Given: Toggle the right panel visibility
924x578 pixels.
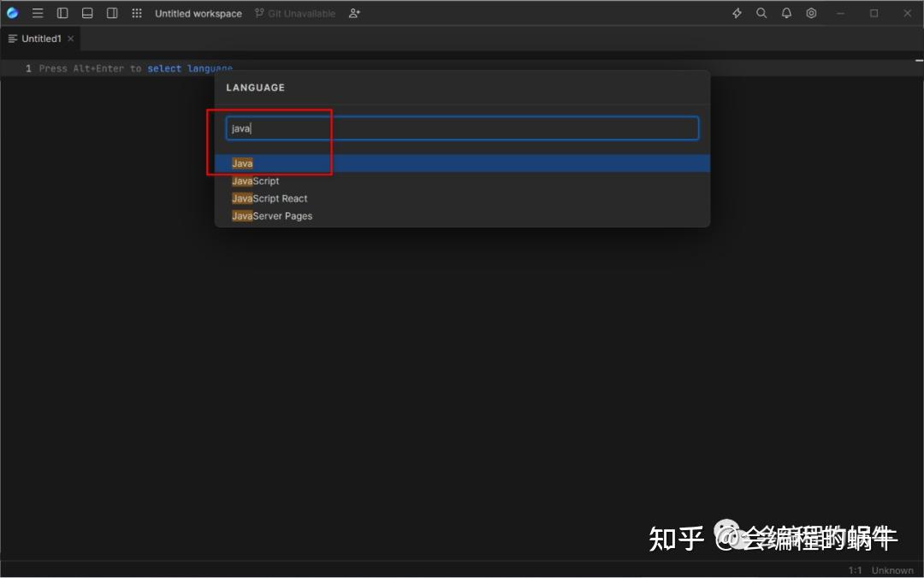Looking at the screenshot, I should point(112,13).
